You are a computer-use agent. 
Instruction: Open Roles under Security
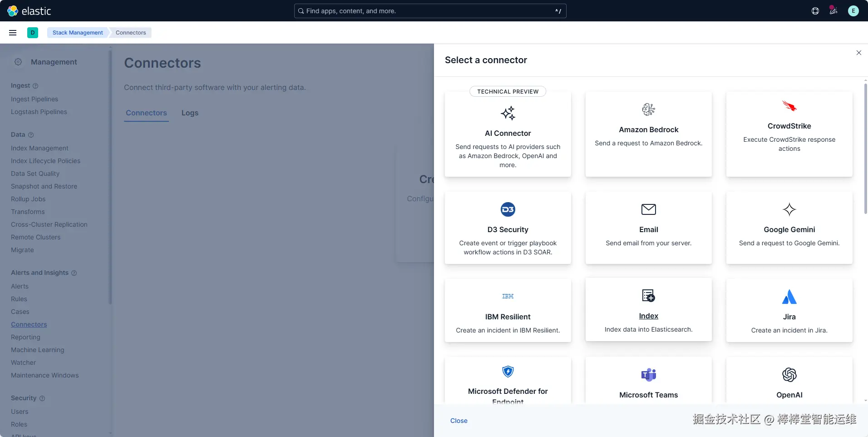click(x=19, y=424)
